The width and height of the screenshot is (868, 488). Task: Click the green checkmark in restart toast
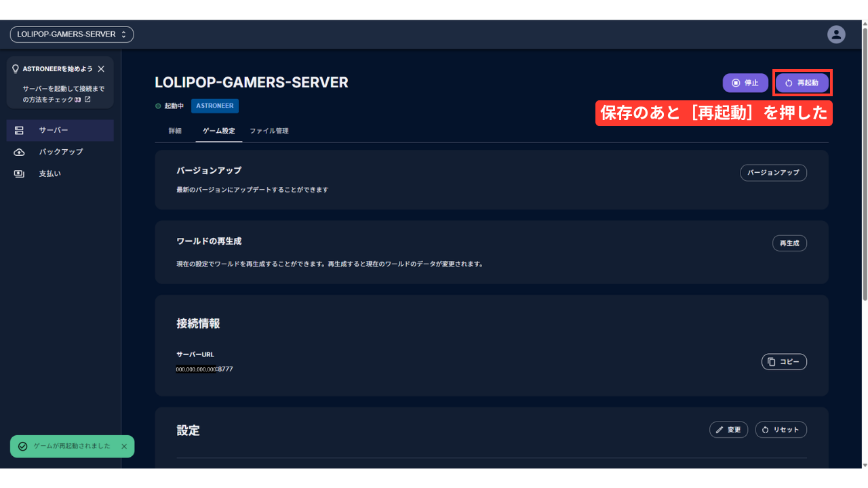pyautogui.click(x=22, y=446)
